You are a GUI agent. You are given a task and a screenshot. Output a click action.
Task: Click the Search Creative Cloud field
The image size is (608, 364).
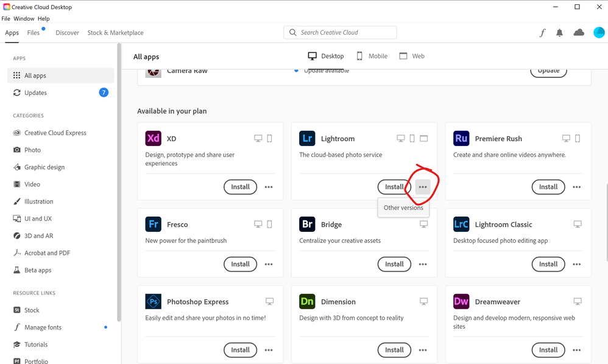(340, 32)
